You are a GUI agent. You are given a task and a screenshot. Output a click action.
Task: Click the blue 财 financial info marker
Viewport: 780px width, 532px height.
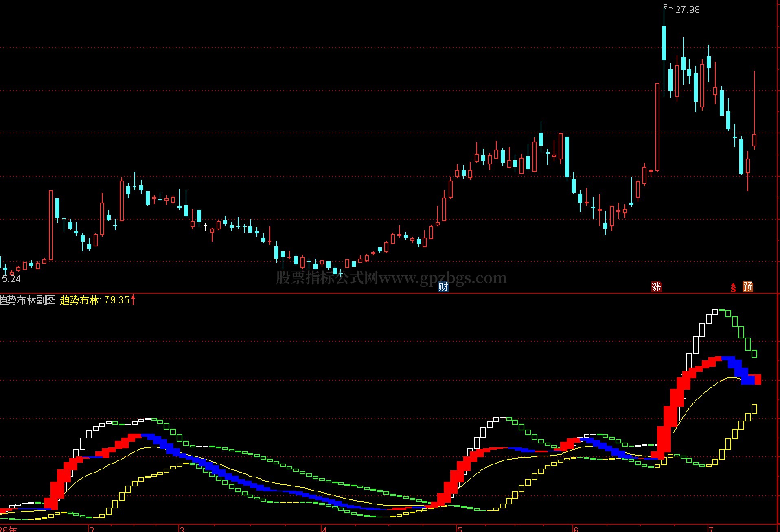(x=443, y=287)
